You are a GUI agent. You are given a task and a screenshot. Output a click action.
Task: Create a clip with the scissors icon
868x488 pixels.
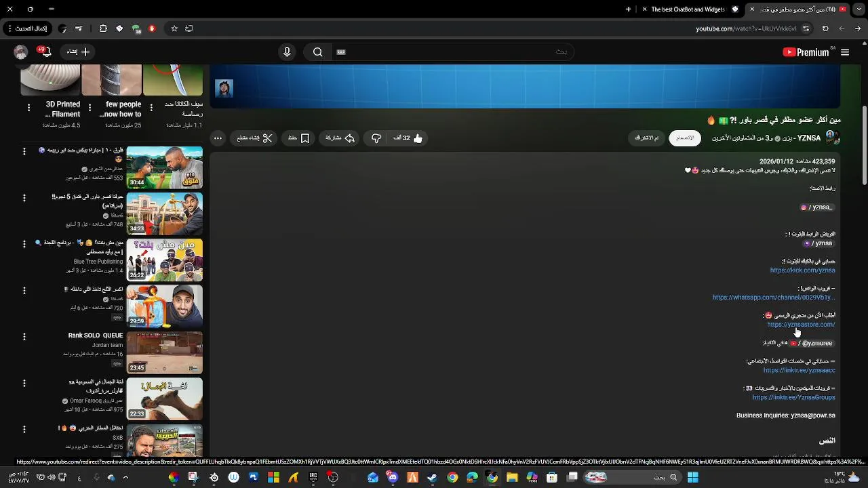pos(254,138)
